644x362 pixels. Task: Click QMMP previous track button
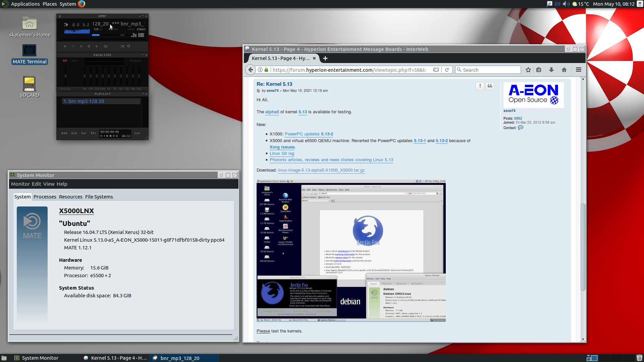point(65,46)
